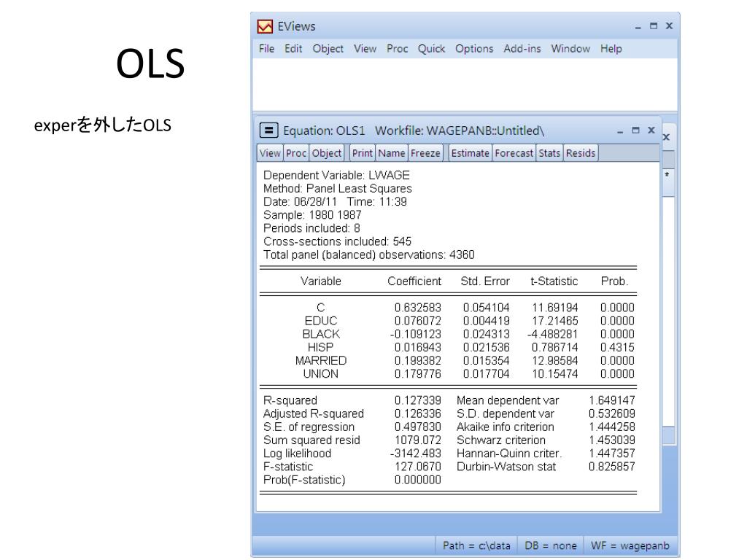The height and width of the screenshot is (560, 747).
Task: Maximize the EViews main window
Action: [x=654, y=26]
